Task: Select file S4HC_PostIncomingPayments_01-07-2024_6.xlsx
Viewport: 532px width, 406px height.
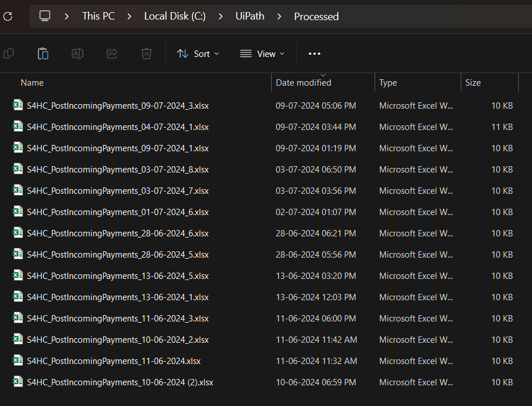Action: pyautogui.click(x=118, y=212)
